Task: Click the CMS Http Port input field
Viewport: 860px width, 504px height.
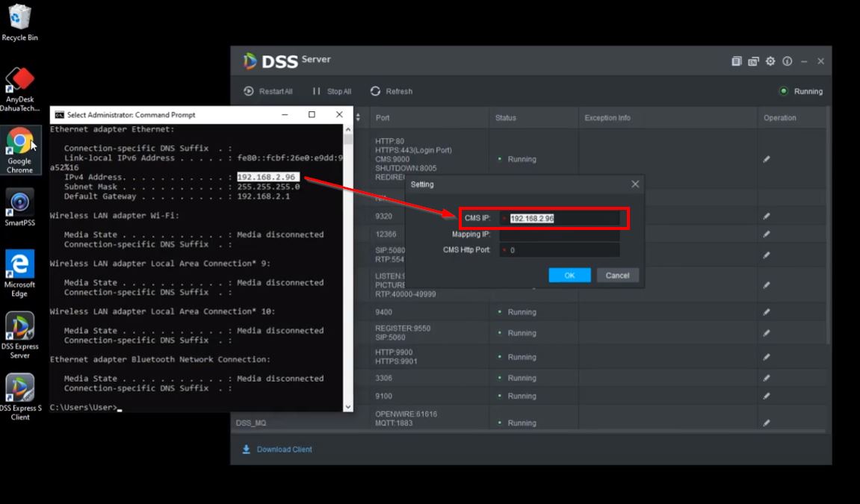Action: [x=562, y=250]
